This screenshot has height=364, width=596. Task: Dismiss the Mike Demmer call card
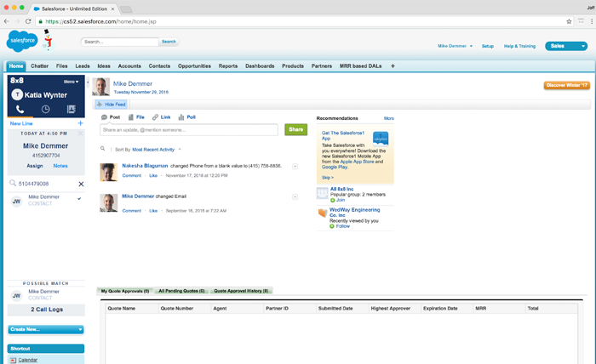[81, 134]
